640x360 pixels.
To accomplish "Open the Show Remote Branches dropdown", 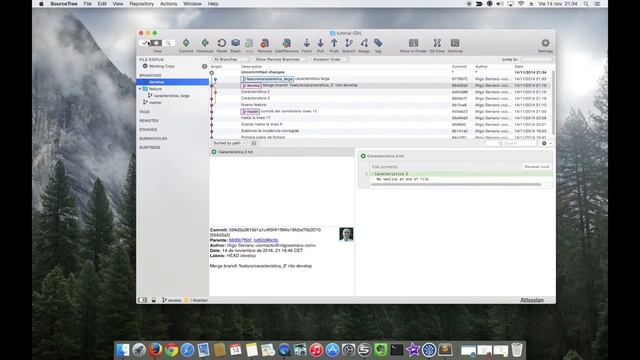I will pos(280,60).
